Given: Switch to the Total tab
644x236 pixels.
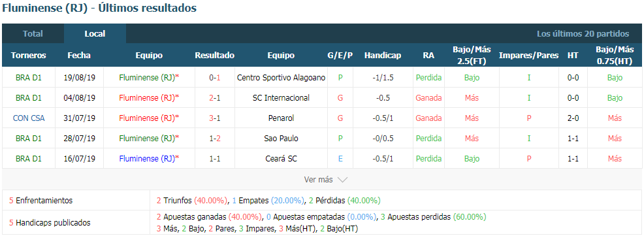Looking at the screenshot, I should click(33, 34).
